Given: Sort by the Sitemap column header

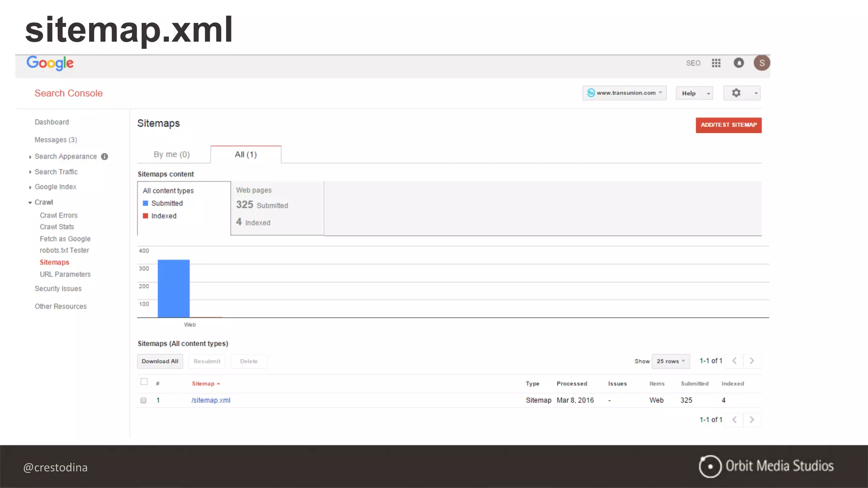Looking at the screenshot, I should (206, 384).
